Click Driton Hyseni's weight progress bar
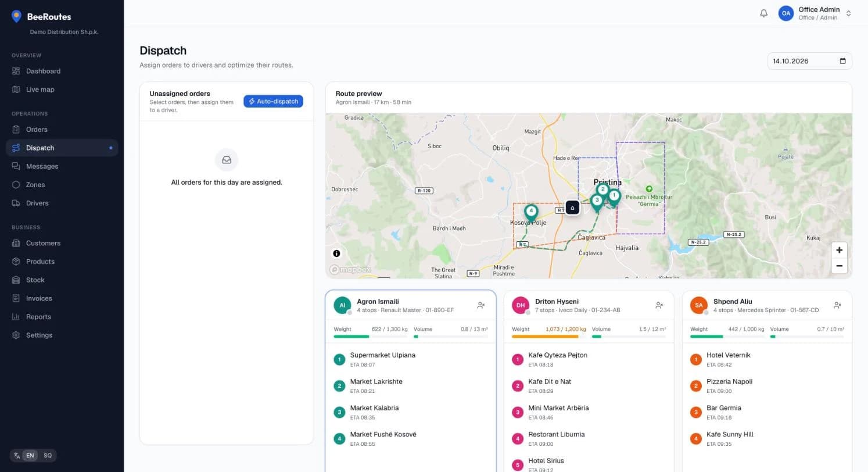This screenshot has height=472, width=868. (x=549, y=337)
